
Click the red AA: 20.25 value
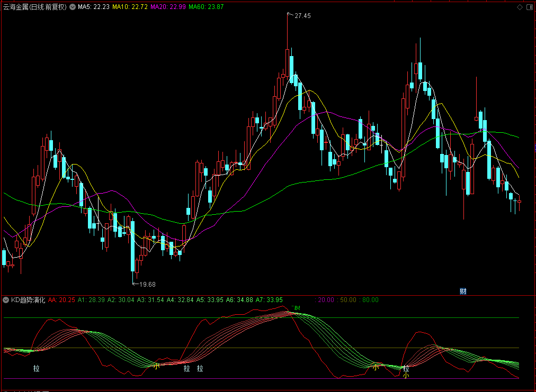coord(61,300)
